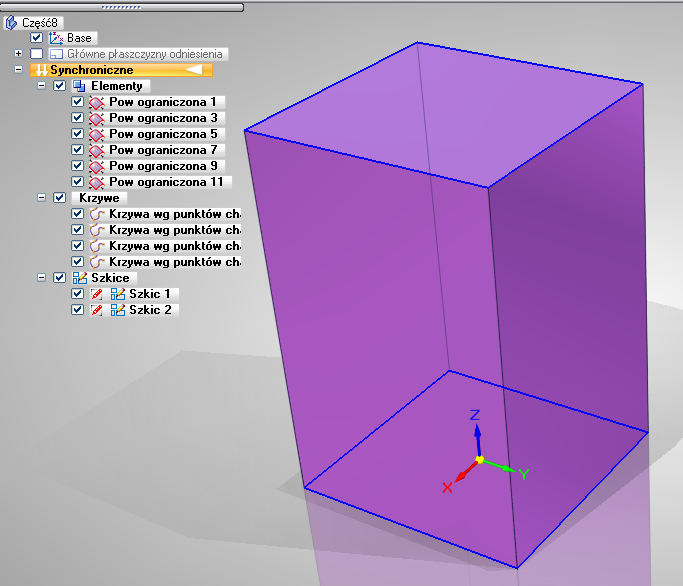Click the Pow ograniczona 1 surface icon
683x586 pixels.
[x=97, y=102]
